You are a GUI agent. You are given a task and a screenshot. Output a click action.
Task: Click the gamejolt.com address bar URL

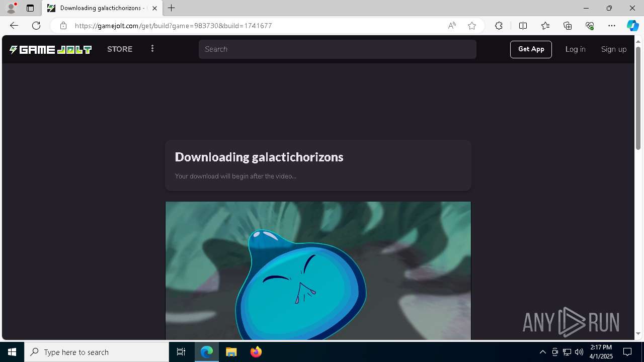[174, 26]
